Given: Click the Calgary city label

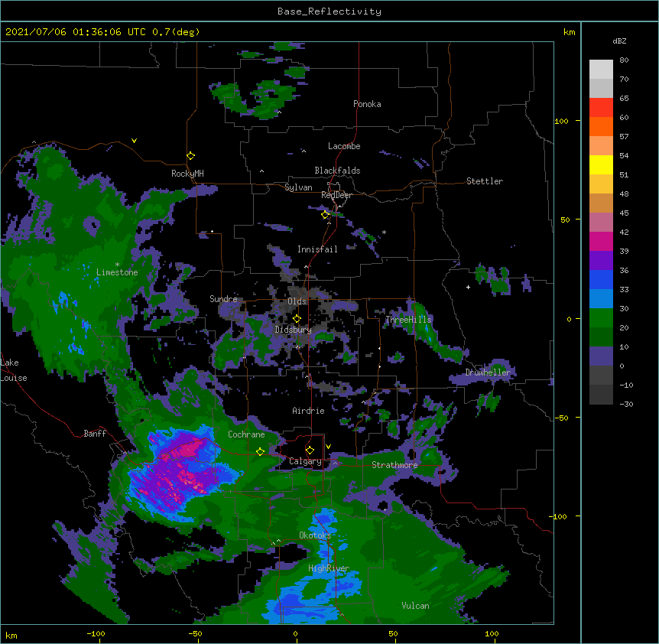Looking at the screenshot, I should click(306, 461).
